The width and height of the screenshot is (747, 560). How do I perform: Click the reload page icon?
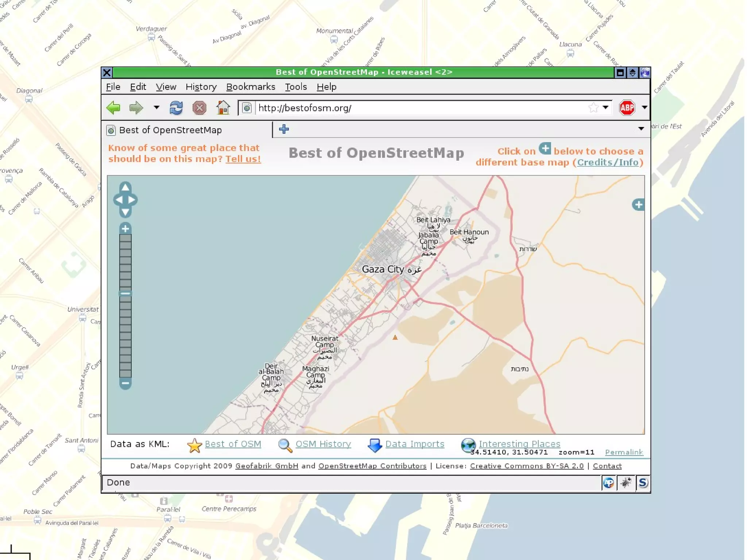coord(176,108)
